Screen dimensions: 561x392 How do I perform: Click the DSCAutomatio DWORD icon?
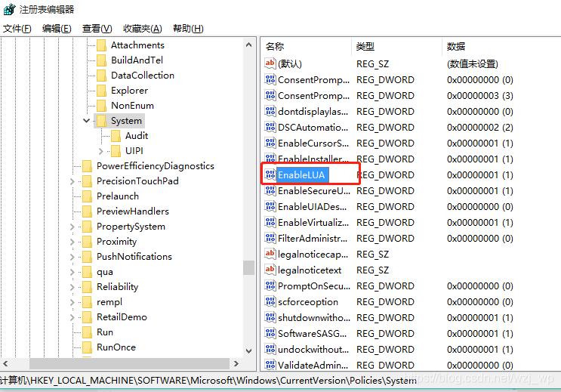(x=270, y=127)
